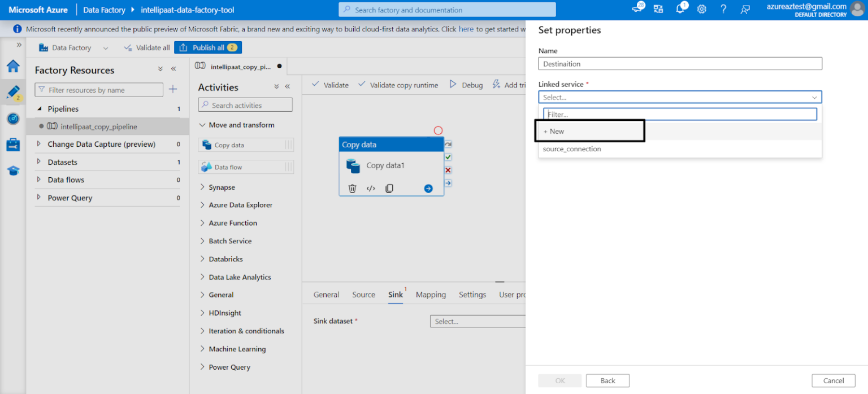Click the clone icon on Copy data activity
Screen dimensions: 868x394
coord(389,189)
